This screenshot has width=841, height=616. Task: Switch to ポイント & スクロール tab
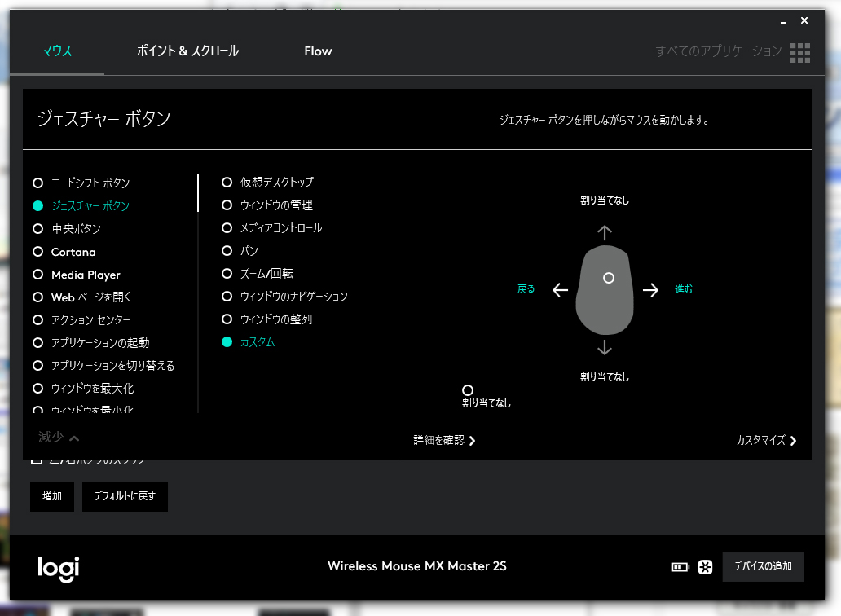pos(187,51)
